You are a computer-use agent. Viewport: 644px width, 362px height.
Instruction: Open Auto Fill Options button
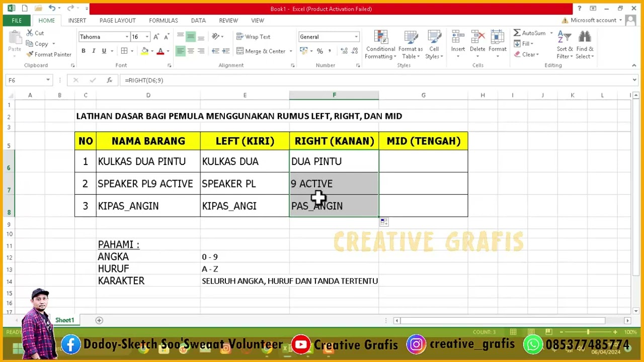[x=384, y=222]
